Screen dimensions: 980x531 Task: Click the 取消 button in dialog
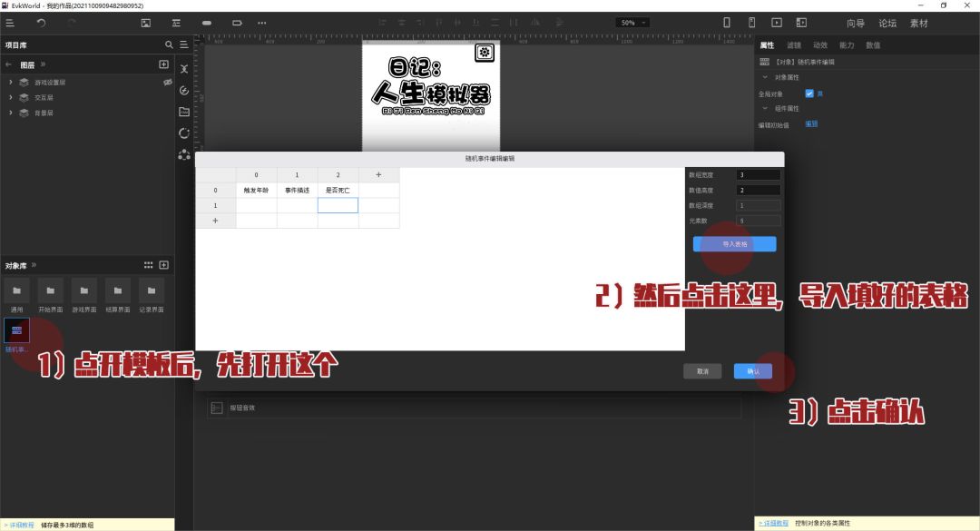(702, 371)
